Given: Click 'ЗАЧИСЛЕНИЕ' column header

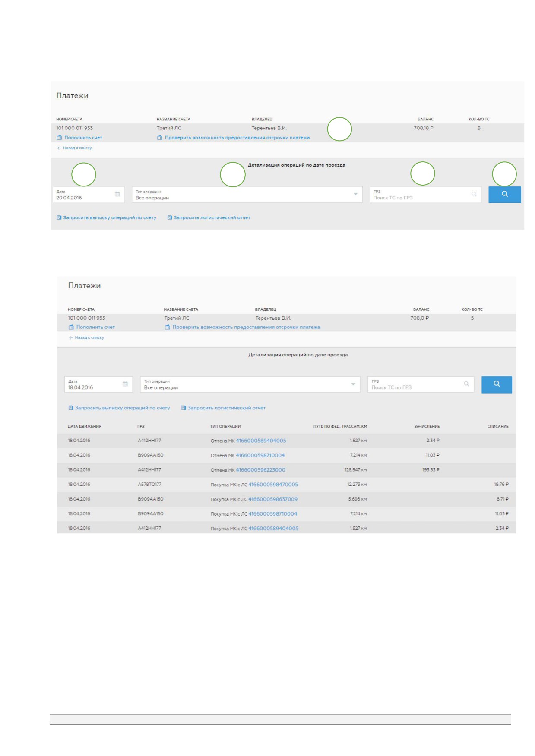Looking at the screenshot, I should [427, 426].
